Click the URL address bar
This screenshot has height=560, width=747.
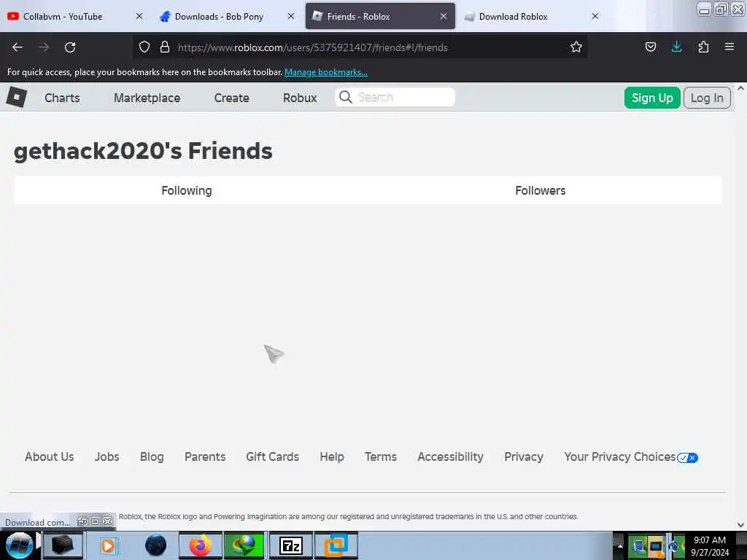click(360, 47)
